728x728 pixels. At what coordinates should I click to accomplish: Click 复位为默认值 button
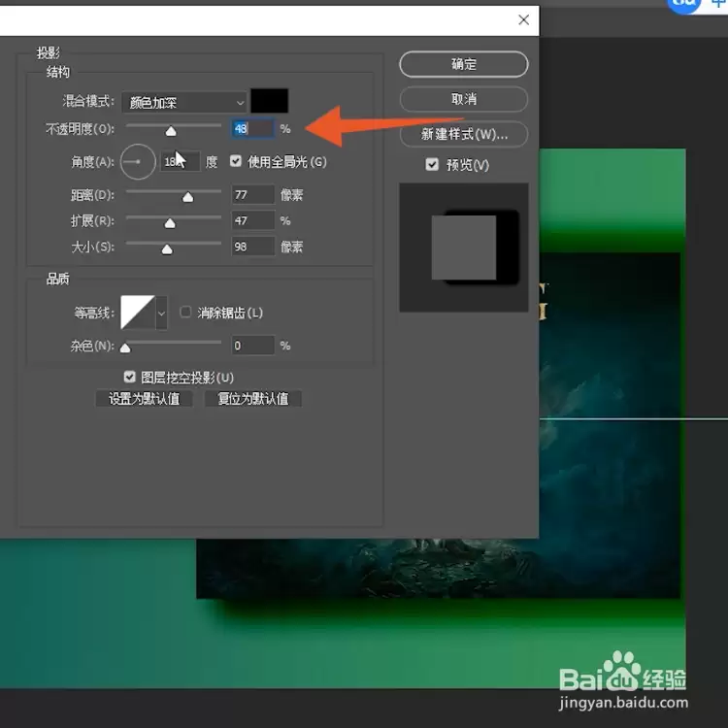click(253, 399)
